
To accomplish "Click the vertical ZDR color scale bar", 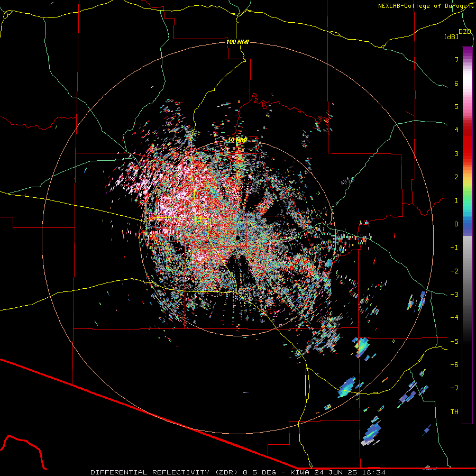I will pyautogui.click(x=467, y=235).
